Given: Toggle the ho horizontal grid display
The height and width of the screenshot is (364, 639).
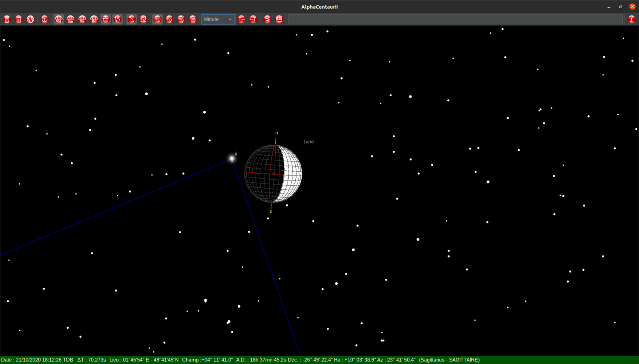Looking at the screenshot, I should pos(70,19).
